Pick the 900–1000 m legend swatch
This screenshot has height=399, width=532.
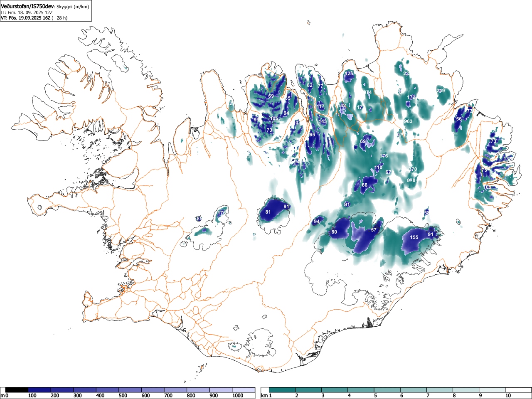click(221, 390)
